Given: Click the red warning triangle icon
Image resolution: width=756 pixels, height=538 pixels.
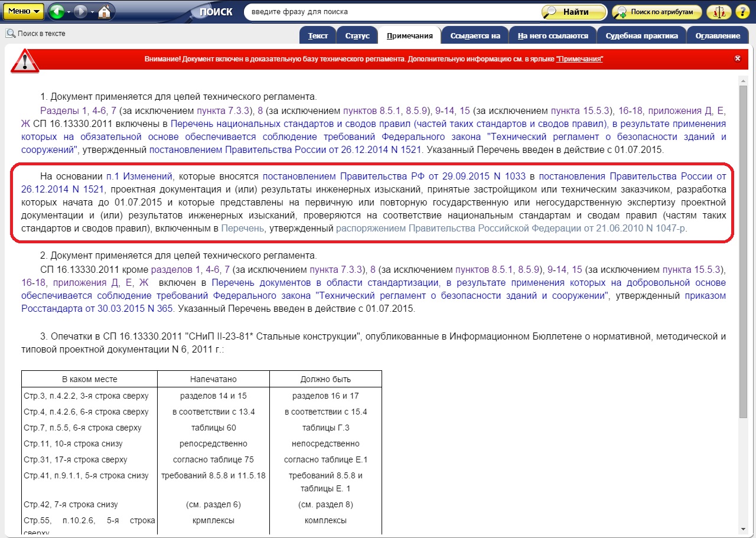Looking at the screenshot, I should coord(25,60).
